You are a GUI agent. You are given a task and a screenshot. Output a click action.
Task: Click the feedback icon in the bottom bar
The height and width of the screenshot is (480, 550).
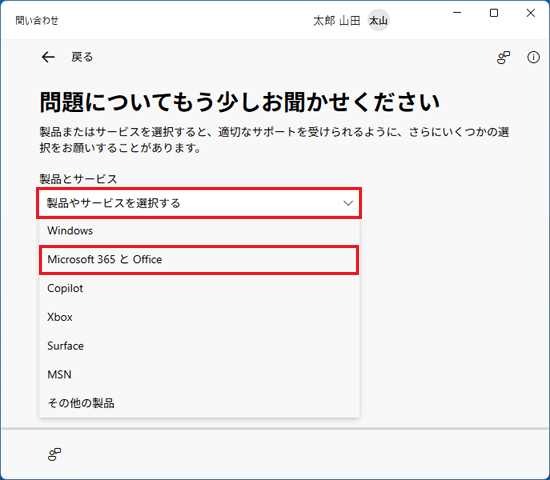pyautogui.click(x=54, y=454)
